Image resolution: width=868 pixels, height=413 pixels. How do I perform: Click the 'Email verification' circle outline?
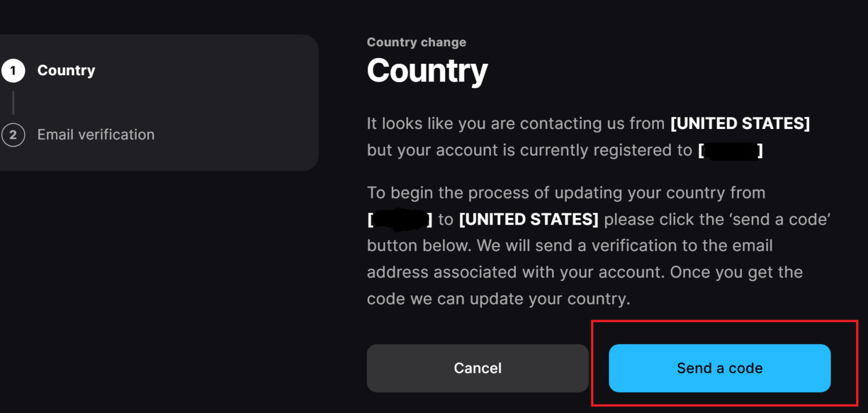pos(14,135)
